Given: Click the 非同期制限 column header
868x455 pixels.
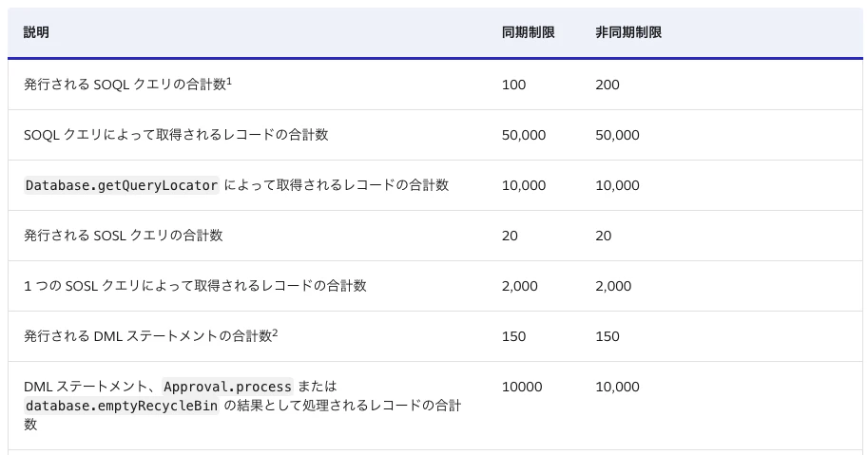Looking at the screenshot, I should 628,32.
